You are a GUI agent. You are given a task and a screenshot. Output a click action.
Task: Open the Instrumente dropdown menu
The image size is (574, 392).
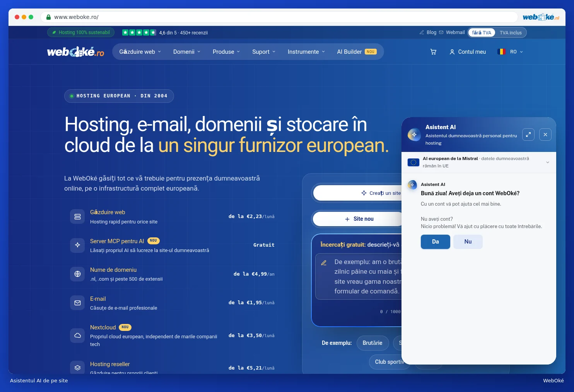[306, 52]
